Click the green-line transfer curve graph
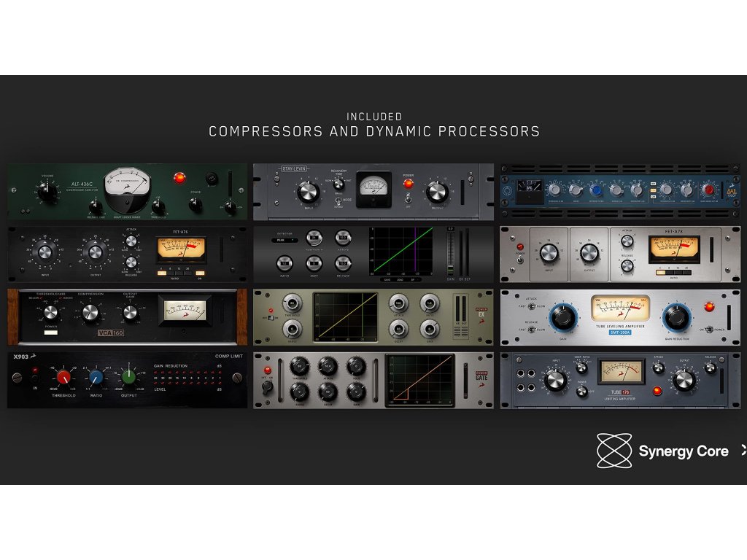 (x=401, y=251)
